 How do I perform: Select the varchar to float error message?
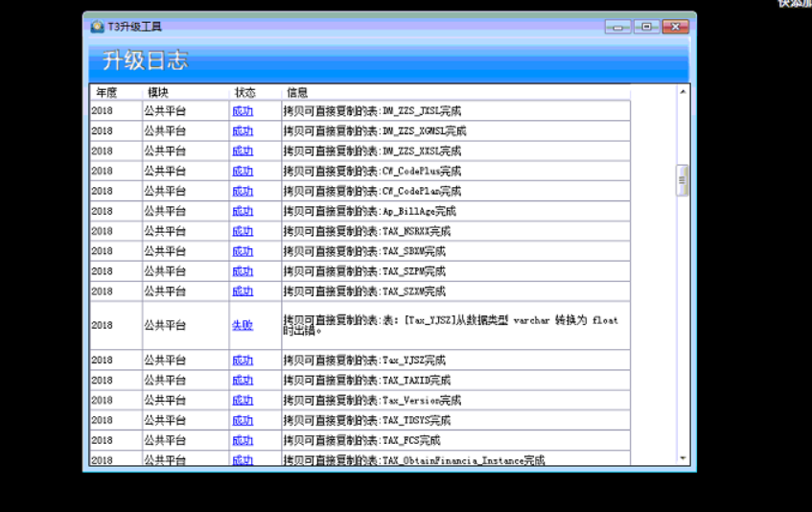[451, 325]
